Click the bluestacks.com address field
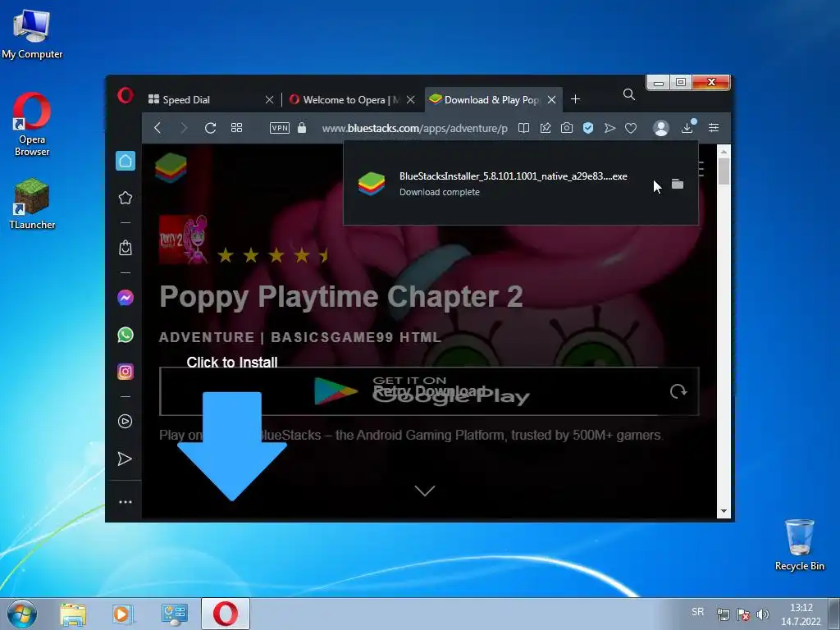Viewport: 840px width, 630px height. click(414, 128)
